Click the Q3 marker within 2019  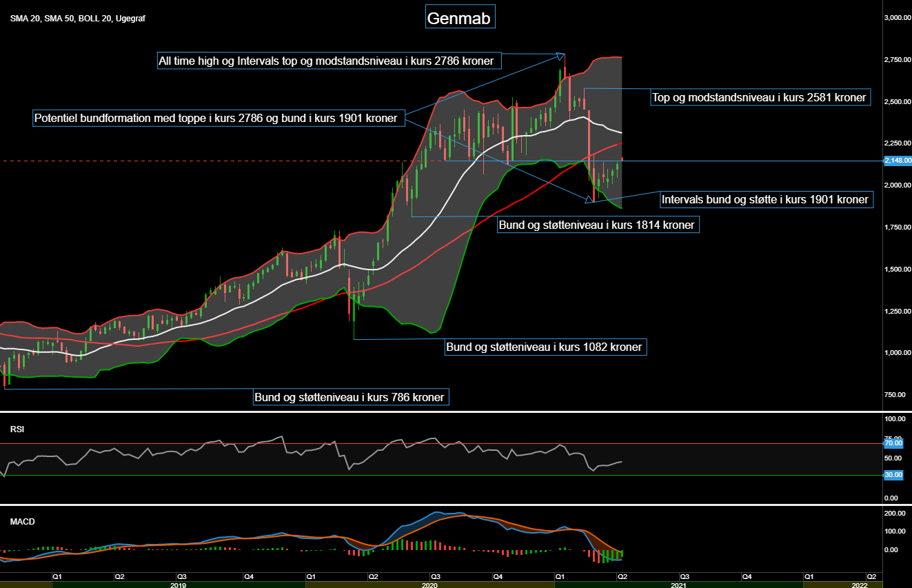(181, 576)
